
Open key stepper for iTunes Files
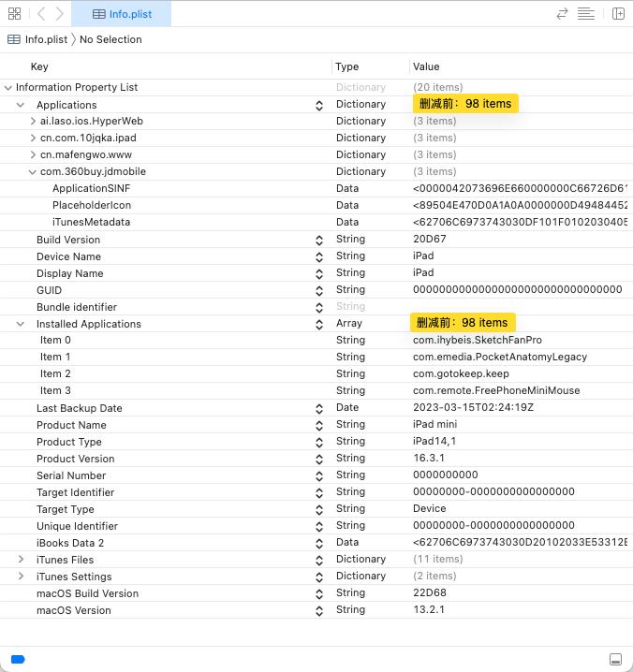coord(319,560)
